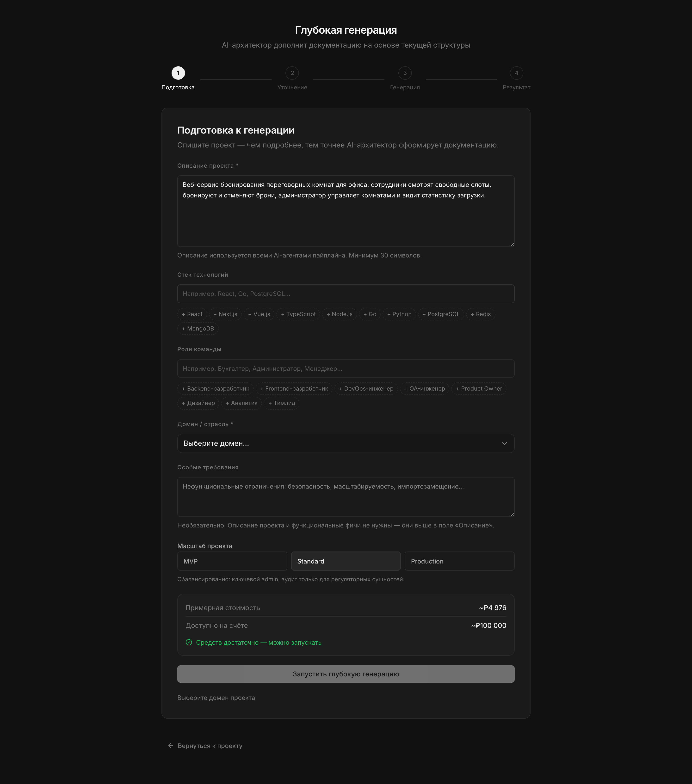Add the Product Owner role chip
The height and width of the screenshot is (784, 692).
pos(479,389)
